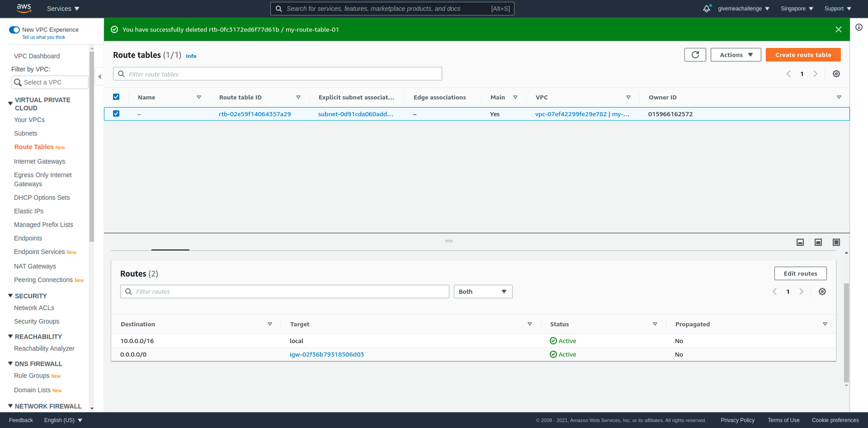
Task: Expand the Both routes filter dropdown
Action: click(482, 292)
